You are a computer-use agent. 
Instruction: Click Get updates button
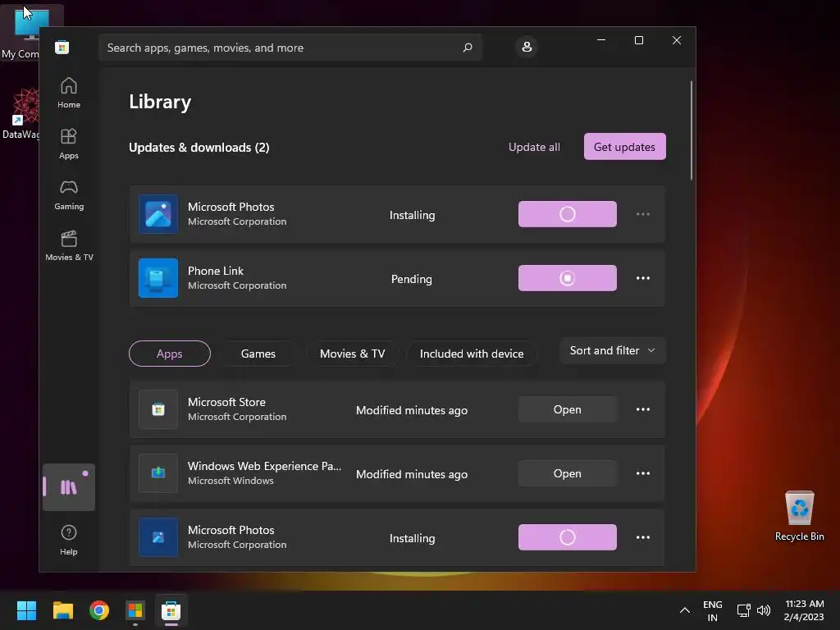click(x=624, y=147)
